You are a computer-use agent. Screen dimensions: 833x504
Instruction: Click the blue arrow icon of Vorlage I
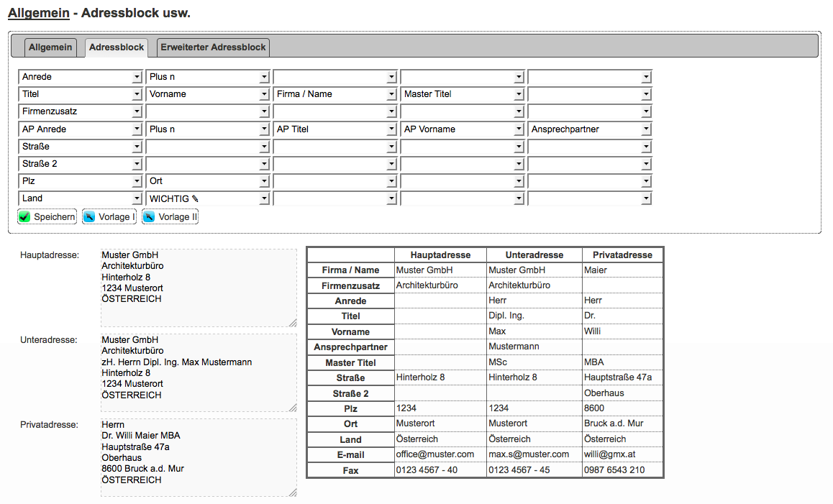point(89,217)
